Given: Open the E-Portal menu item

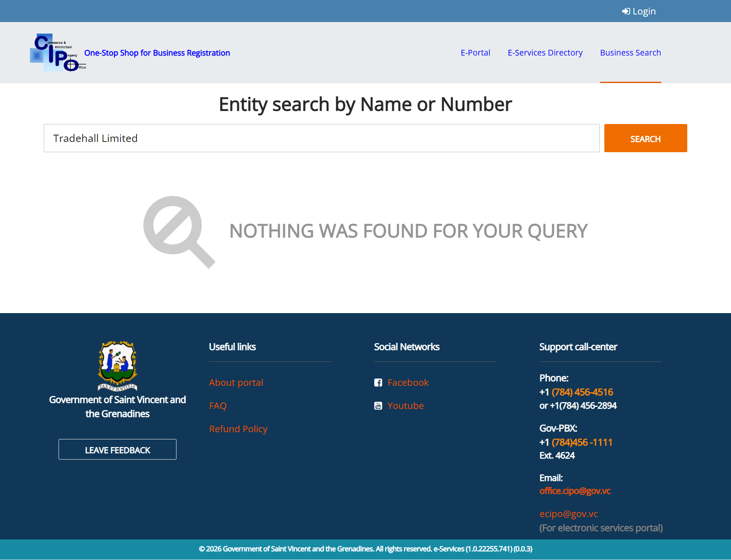Looking at the screenshot, I should click(475, 52).
